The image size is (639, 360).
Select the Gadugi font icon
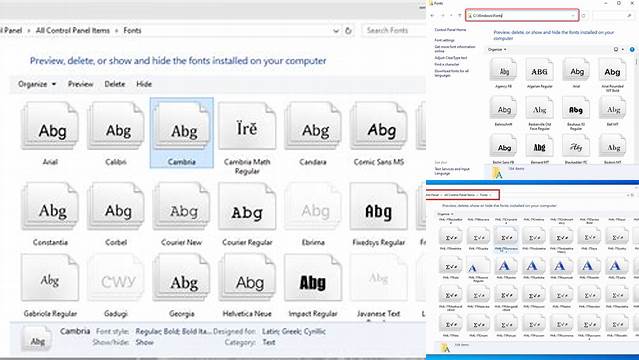point(116,278)
